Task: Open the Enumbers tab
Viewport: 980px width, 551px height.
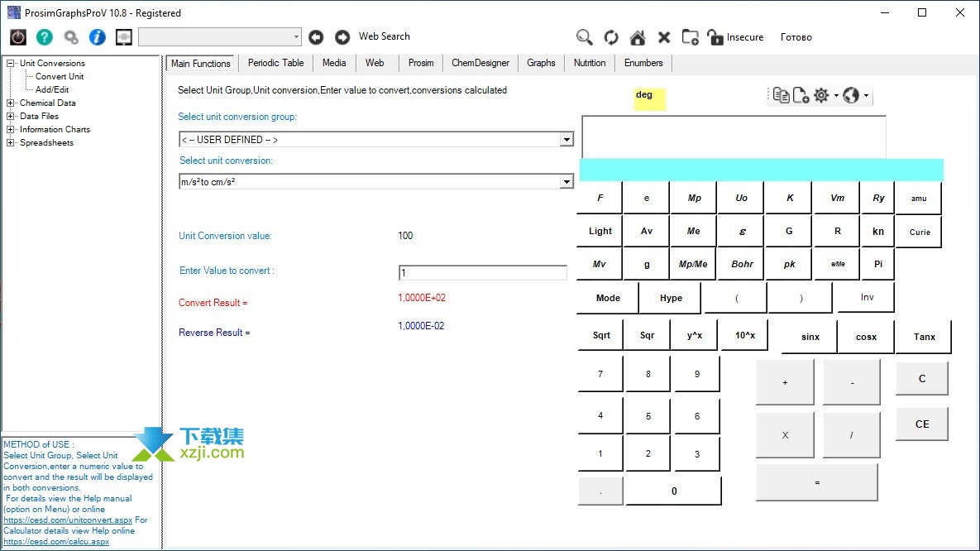Action: click(x=643, y=63)
